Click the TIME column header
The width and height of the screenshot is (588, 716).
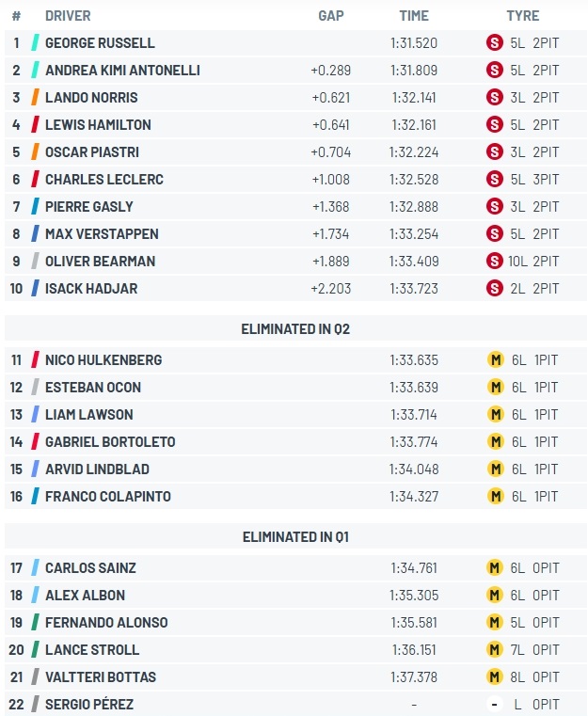click(414, 16)
